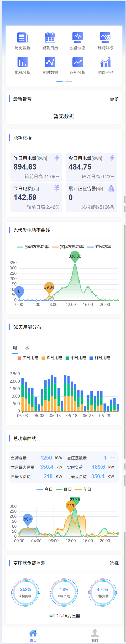Switch to the 水 water tab

click(x=27, y=348)
